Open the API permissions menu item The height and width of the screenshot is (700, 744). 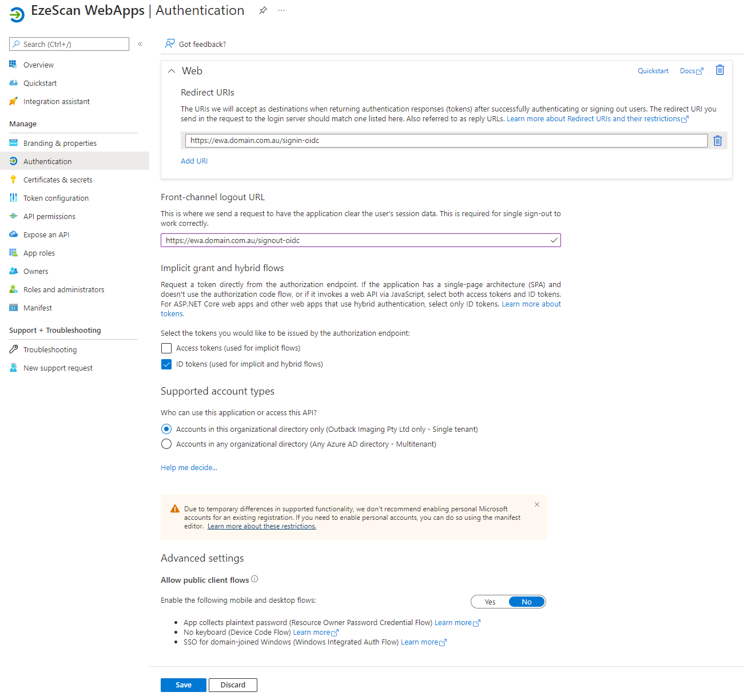[x=49, y=216]
